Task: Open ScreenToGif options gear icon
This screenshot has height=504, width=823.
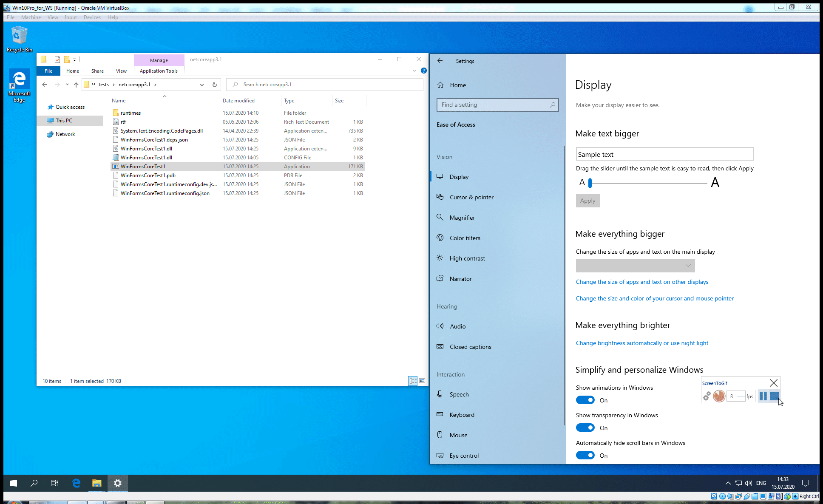Action: tap(707, 396)
